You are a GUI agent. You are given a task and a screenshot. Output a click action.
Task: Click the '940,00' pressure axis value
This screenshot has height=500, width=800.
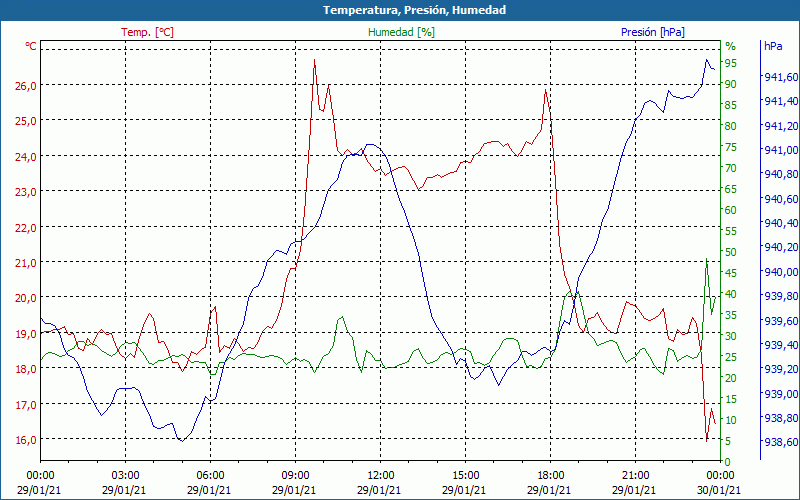tap(781, 272)
